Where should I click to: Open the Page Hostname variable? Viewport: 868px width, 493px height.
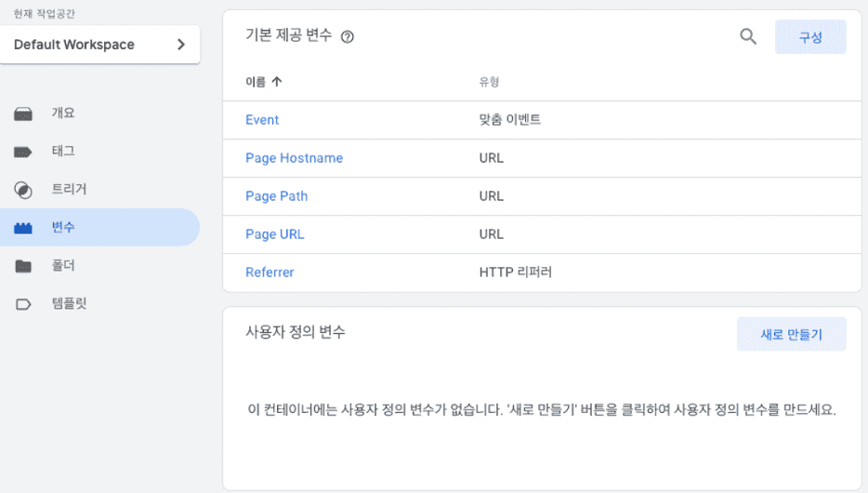click(x=294, y=158)
